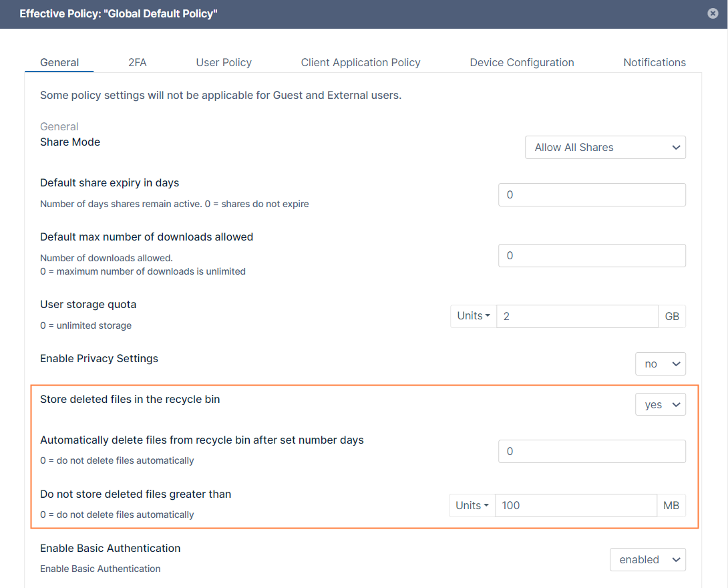Click the MB unit label for deleted files

click(x=671, y=506)
